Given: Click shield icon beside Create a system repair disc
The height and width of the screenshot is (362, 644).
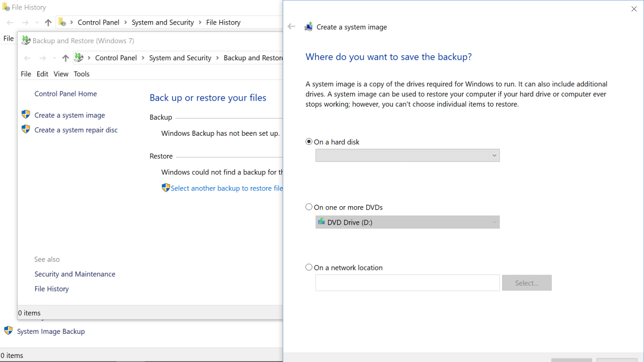Looking at the screenshot, I should point(26,129).
